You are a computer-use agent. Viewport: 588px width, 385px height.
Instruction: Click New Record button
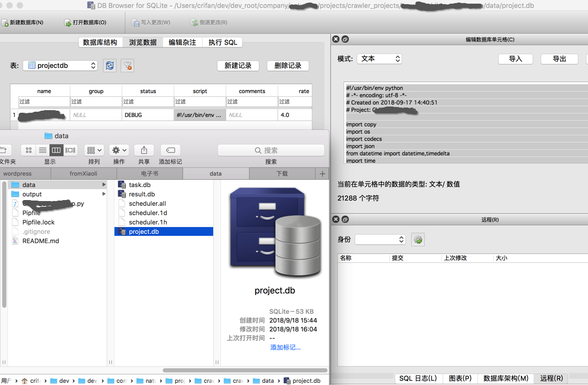pos(238,65)
